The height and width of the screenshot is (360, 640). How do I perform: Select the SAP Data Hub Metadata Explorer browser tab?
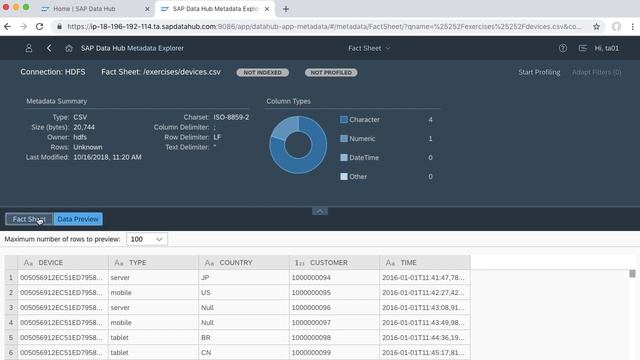click(215, 9)
